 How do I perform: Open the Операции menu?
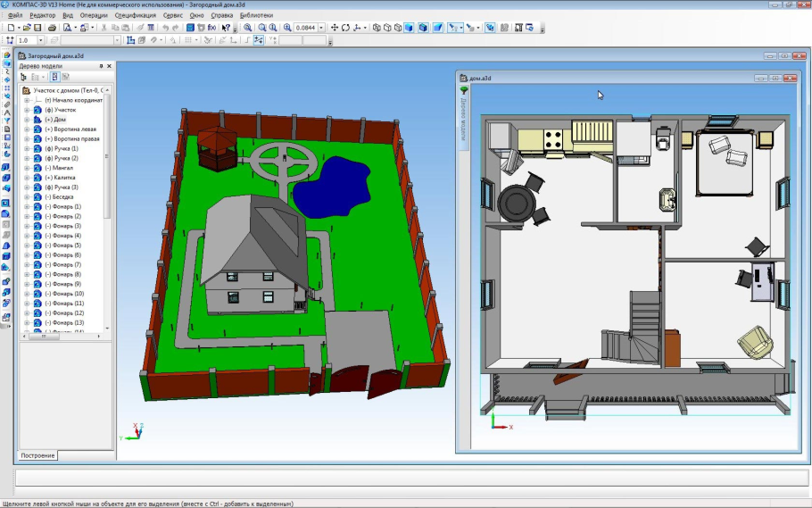coord(94,15)
